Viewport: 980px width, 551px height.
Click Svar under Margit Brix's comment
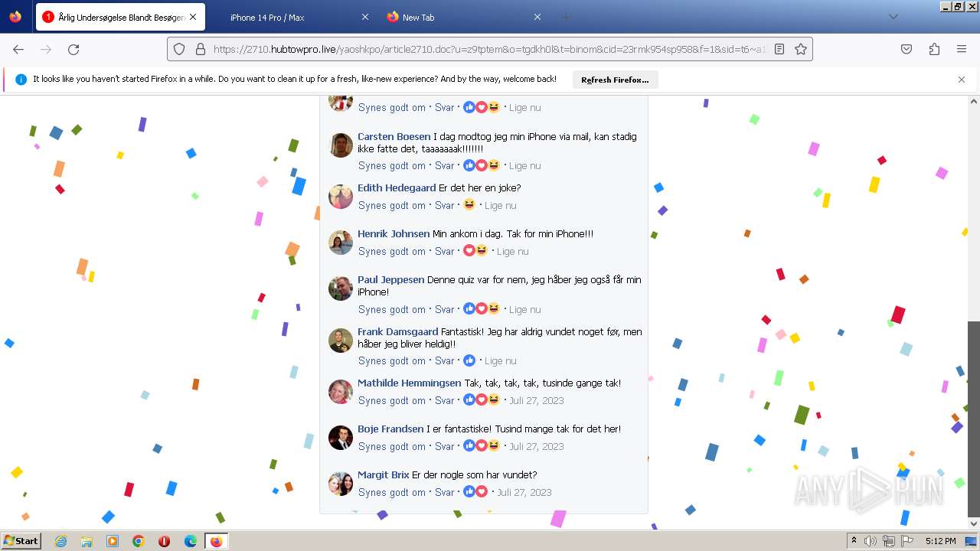pyautogui.click(x=445, y=493)
